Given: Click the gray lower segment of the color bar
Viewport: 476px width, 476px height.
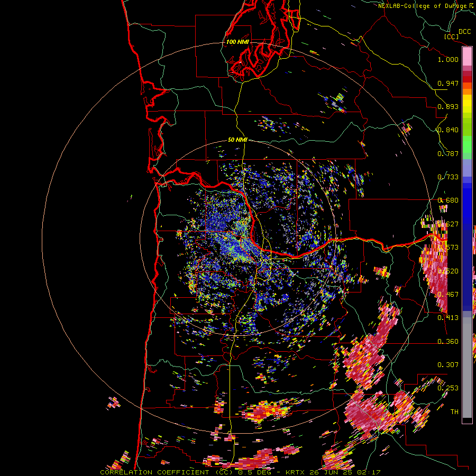Looking at the screenshot, I should point(467,368).
